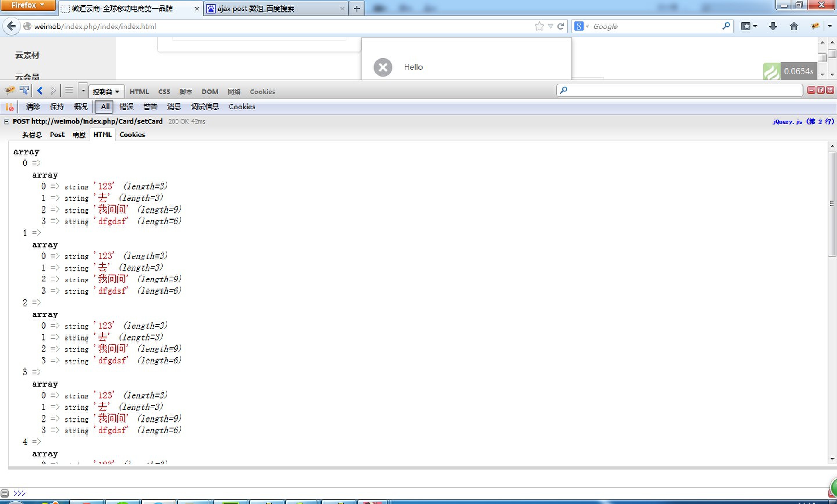Click the 清除 clear button

point(33,107)
